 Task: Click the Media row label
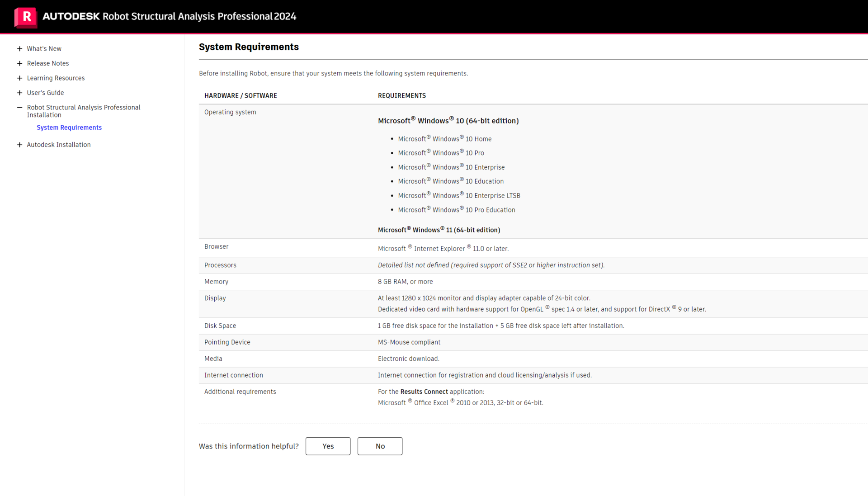coord(213,359)
